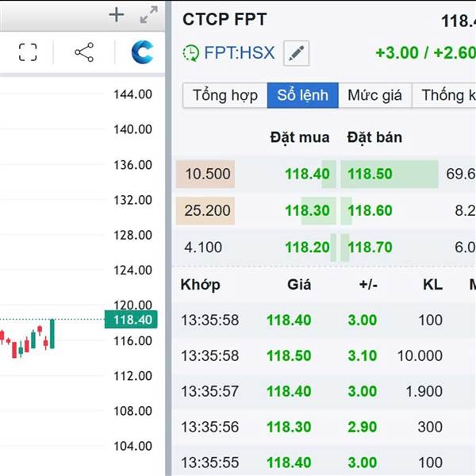476x476 pixels.
Task: Click the 10.000 volume in trade list
Action: (x=420, y=355)
